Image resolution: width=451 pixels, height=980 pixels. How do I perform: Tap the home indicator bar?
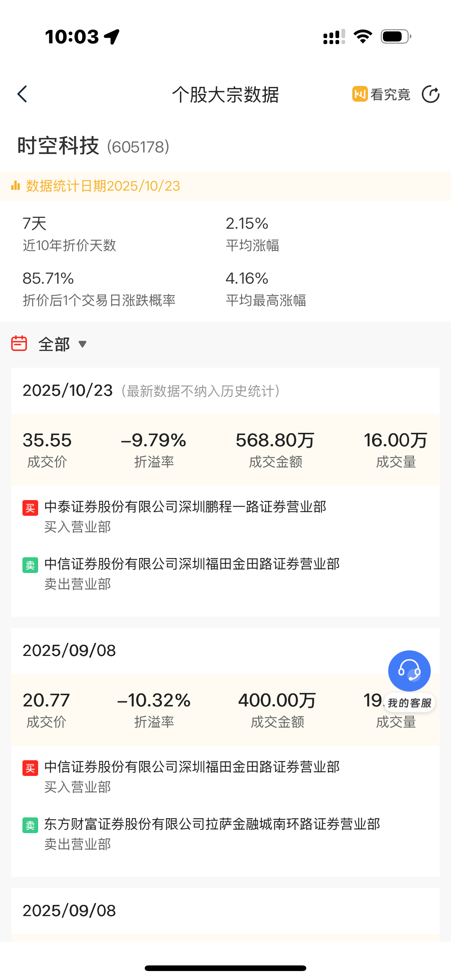225,968
